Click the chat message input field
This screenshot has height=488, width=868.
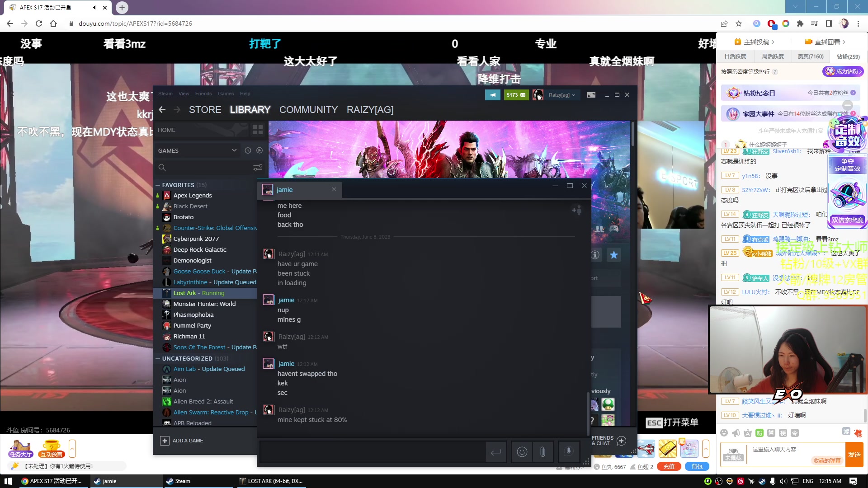[373, 452]
